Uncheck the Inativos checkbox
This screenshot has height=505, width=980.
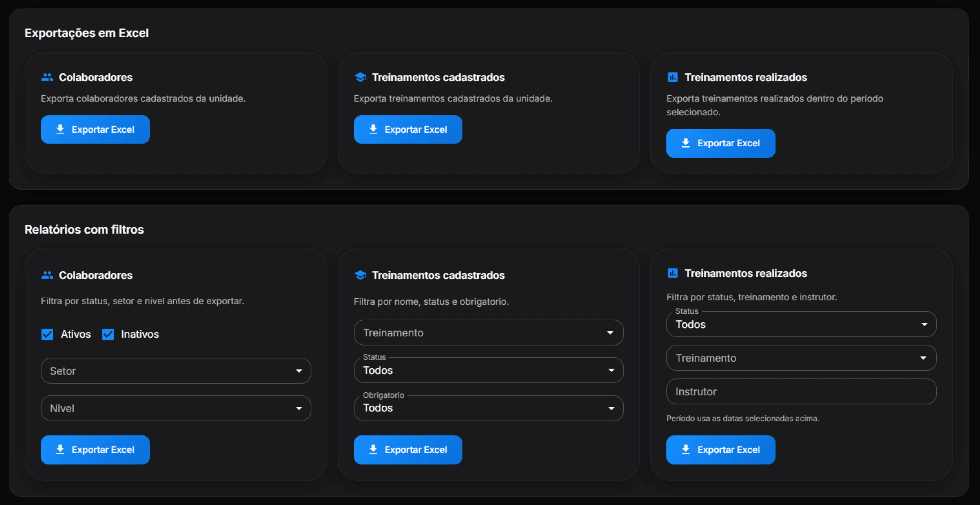click(108, 335)
